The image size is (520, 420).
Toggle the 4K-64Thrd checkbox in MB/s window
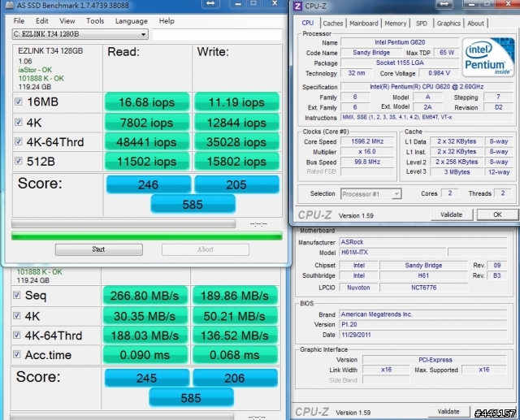16,335
